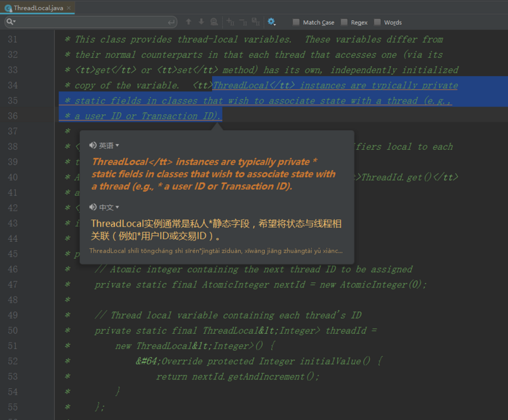
Task: Open the search history magnifier dropdown
Action: (x=10, y=22)
